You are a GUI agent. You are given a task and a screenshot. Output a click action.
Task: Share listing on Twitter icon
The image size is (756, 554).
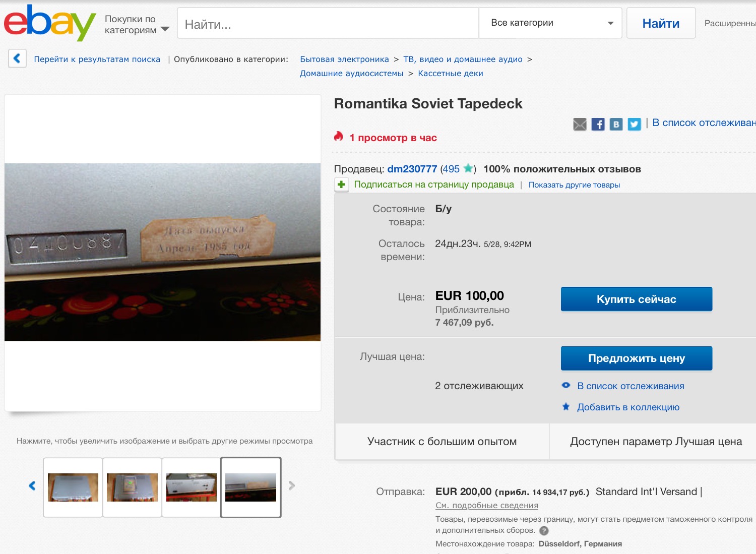634,124
